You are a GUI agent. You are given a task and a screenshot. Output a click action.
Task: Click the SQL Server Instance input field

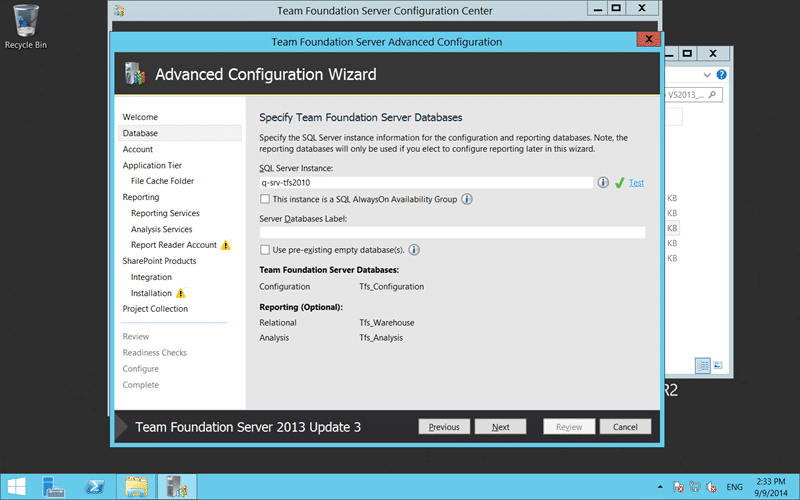[426, 183]
